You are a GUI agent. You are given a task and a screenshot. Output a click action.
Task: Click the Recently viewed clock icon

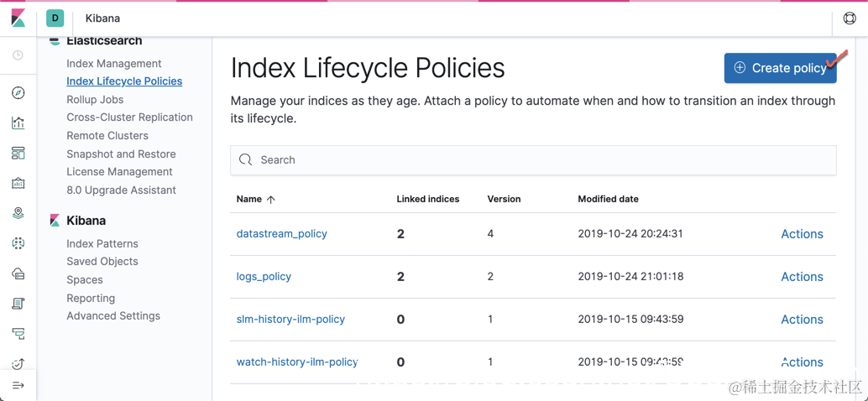[18, 55]
